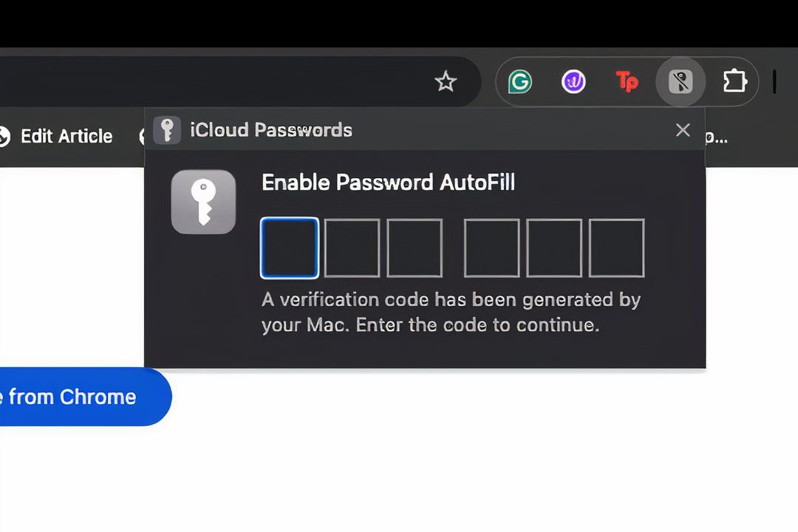Open the Chrome Extensions puzzle-piece menu
This screenshot has width=798, height=532.
(x=734, y=81)
